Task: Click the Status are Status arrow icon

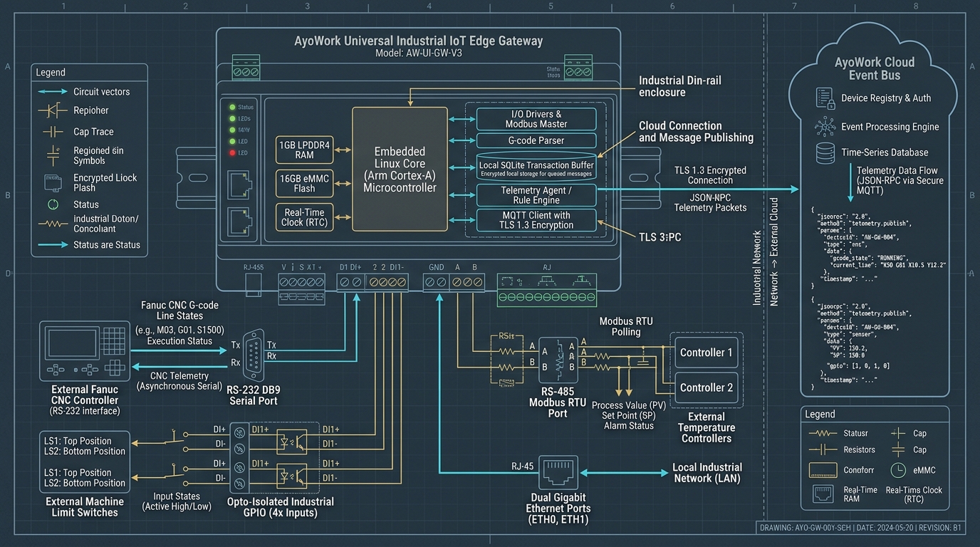Action: (x=53, y=245)
